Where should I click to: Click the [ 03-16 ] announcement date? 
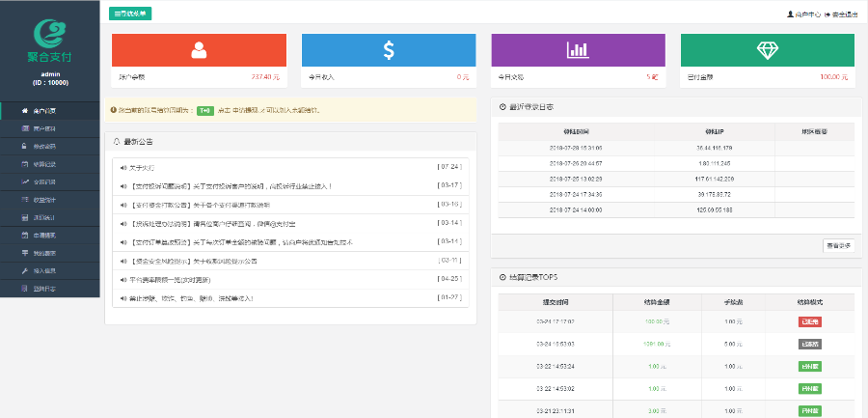[x=449, y=205]
